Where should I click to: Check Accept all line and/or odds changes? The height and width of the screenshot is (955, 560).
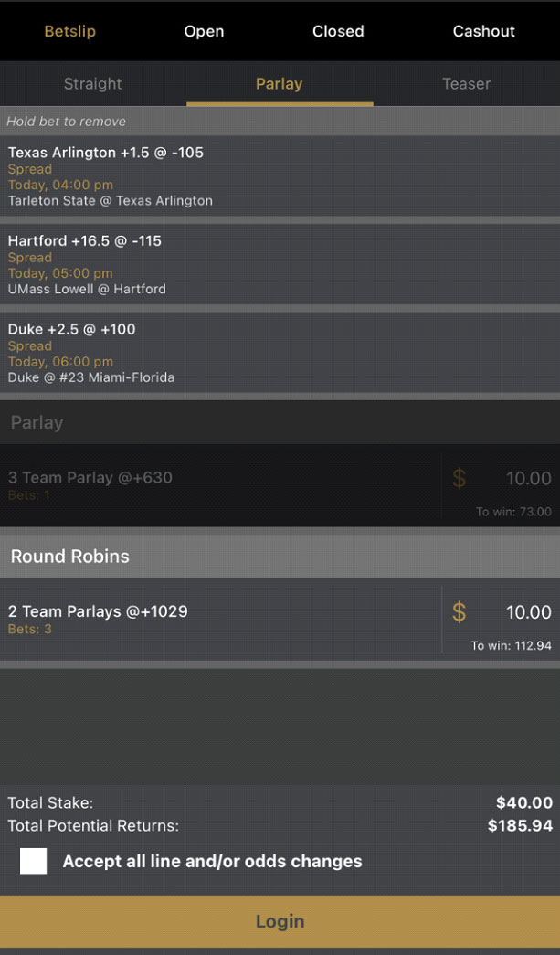[x=34, y=861]
